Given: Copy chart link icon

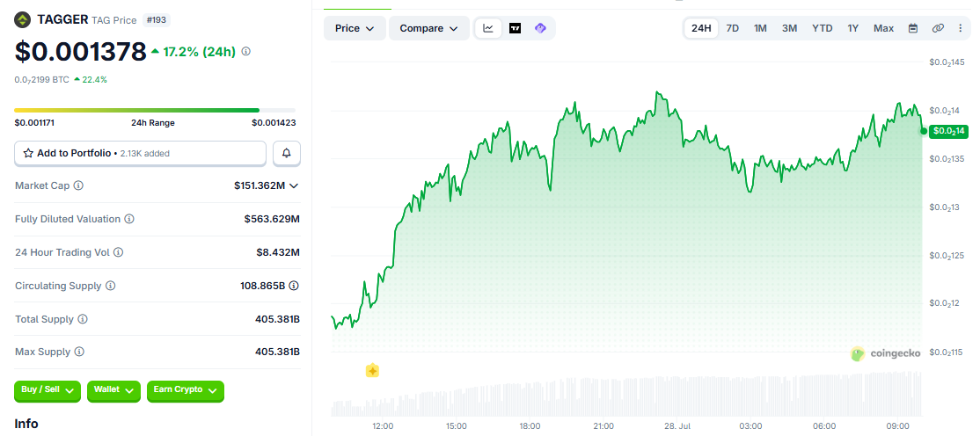Looking at the screenshot, I should (938, 28).
